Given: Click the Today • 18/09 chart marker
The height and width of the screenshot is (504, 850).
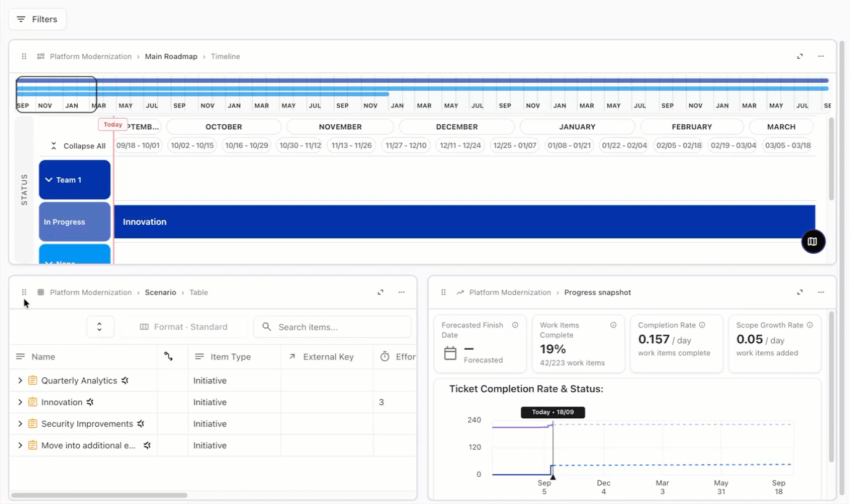Looking at the screenshot, I should [x=552, y=412].
